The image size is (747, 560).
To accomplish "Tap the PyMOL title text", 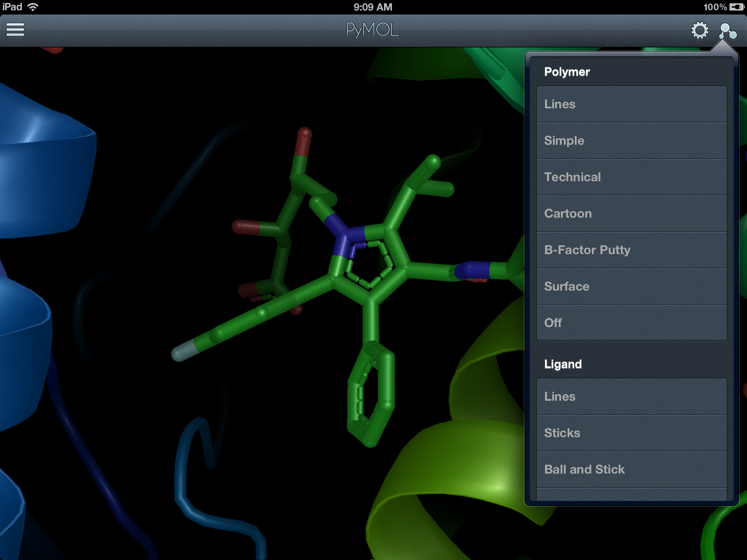I will pos(372,30).
